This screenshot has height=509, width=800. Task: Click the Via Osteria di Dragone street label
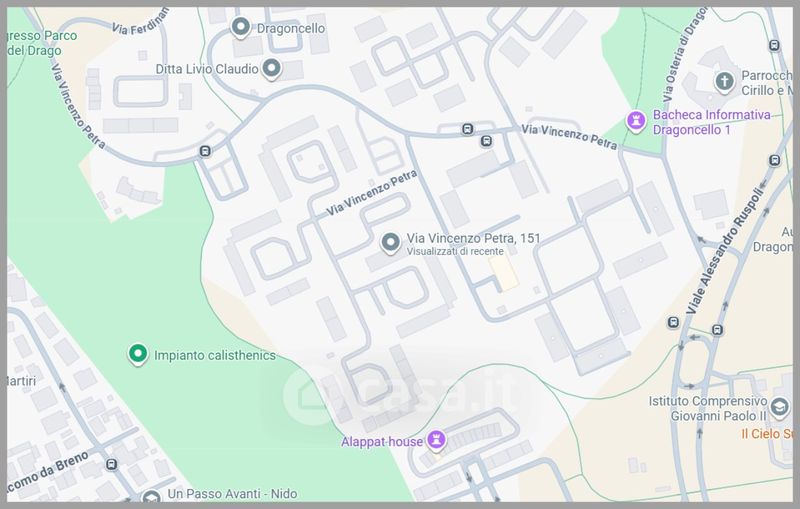point(684,54)
